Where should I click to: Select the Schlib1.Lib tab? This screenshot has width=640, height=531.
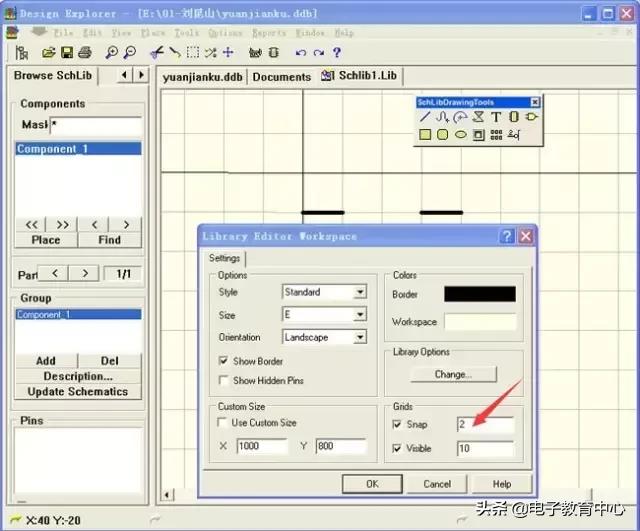(359, 76)
